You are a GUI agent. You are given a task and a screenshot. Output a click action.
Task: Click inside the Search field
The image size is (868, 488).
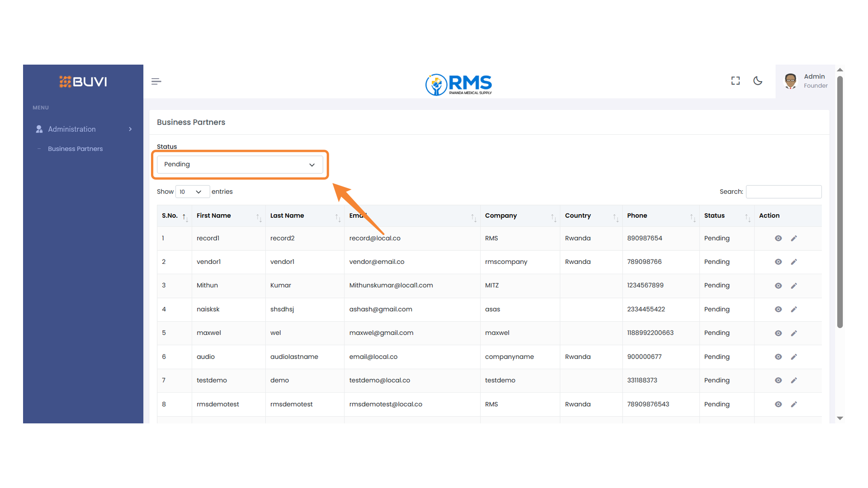coord(783,192)
